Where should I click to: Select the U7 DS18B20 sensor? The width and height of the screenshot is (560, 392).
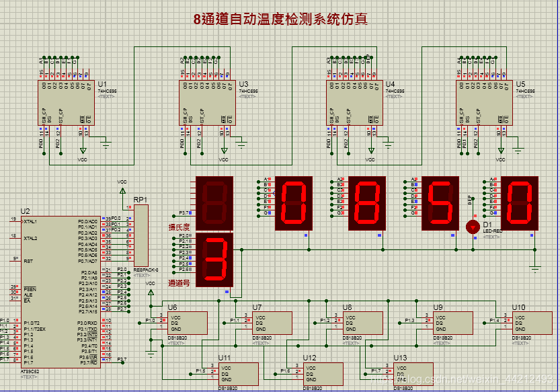pos(272,323)
